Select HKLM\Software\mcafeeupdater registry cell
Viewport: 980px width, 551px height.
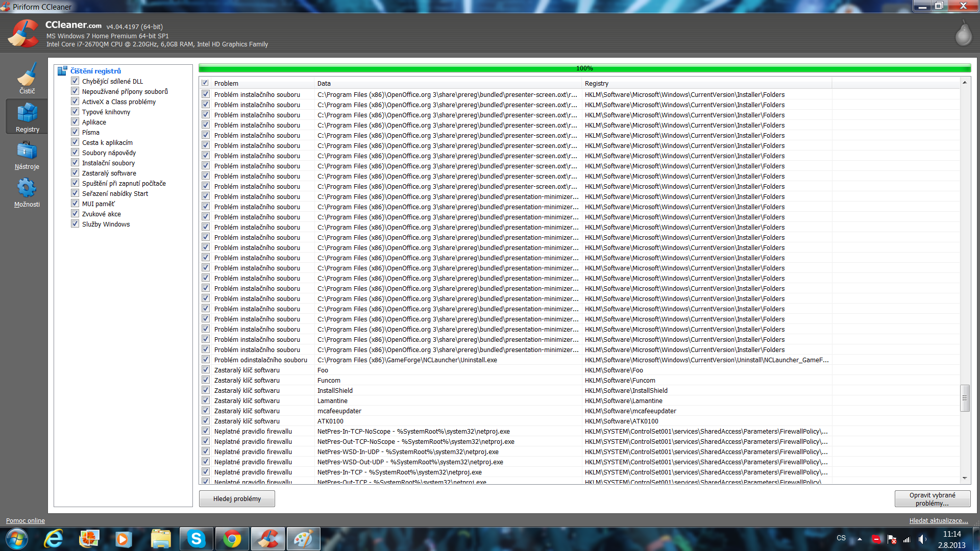pyautogui.click(x=630, y=411)
